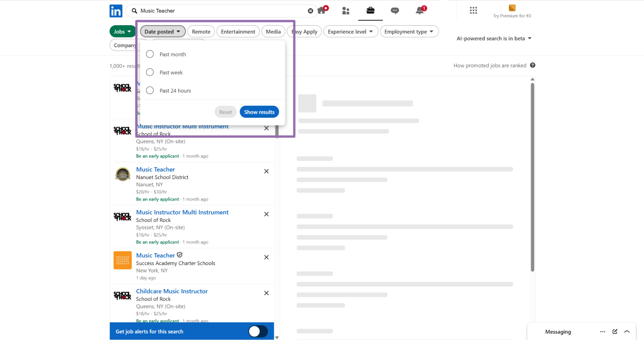This screenshot has width=644, height=340.
Task: Select the Past 24 hours radio option
Action: pos(150,90)
